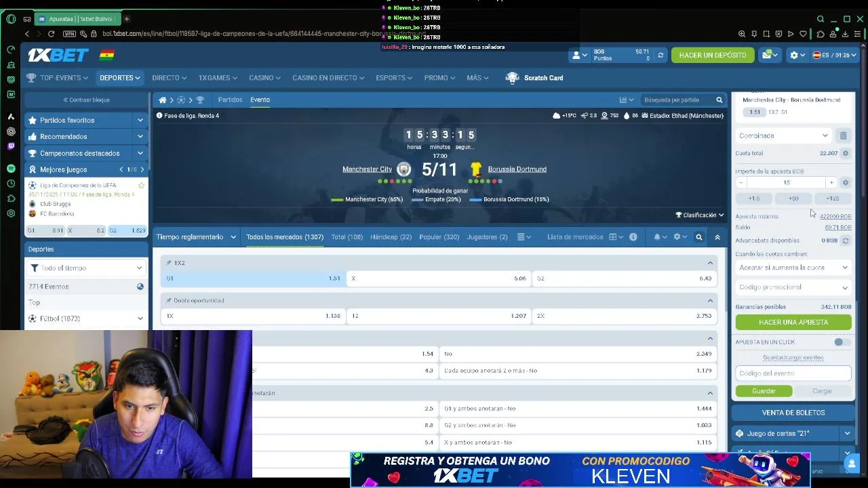
Task: Open the Opera sidebar Twitch icon
Action: [11, 146]
